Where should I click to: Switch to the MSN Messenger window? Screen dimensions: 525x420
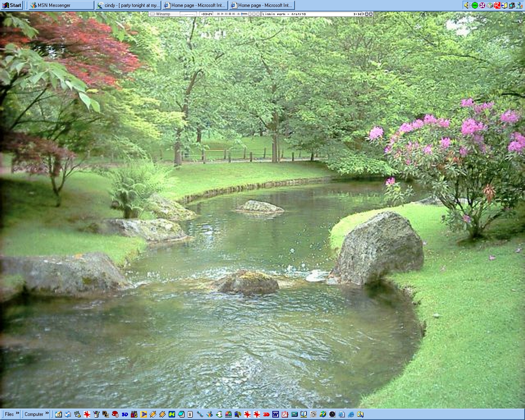(62, 5)
